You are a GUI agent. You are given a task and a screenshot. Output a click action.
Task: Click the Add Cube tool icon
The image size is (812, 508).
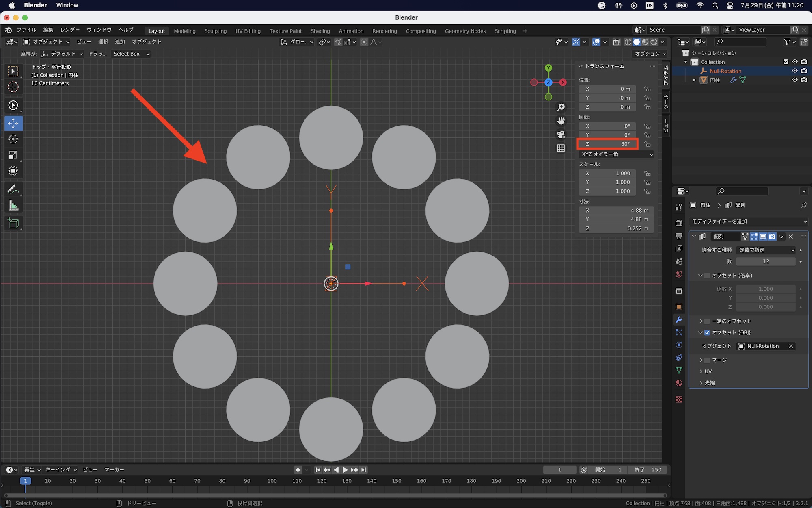tap(13, 223)
